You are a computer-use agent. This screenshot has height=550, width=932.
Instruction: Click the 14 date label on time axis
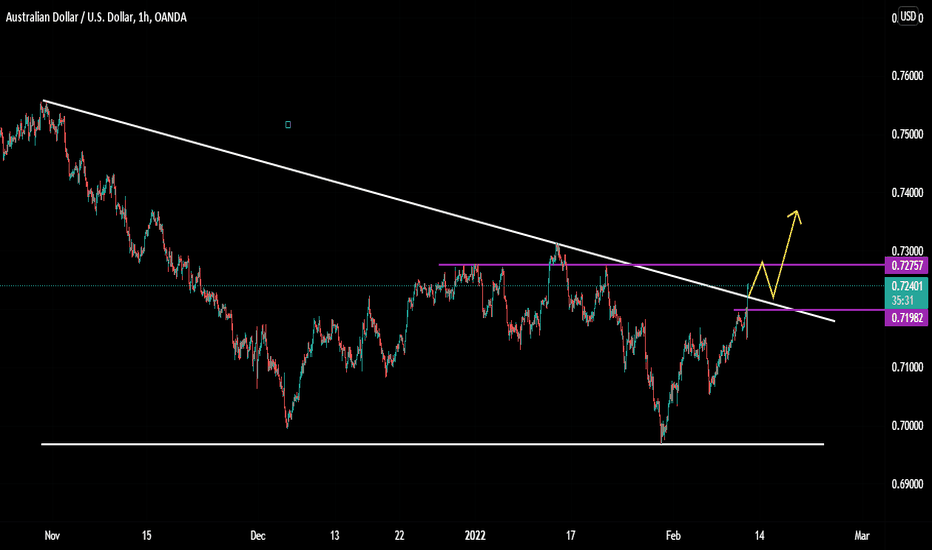coord(760,536)
